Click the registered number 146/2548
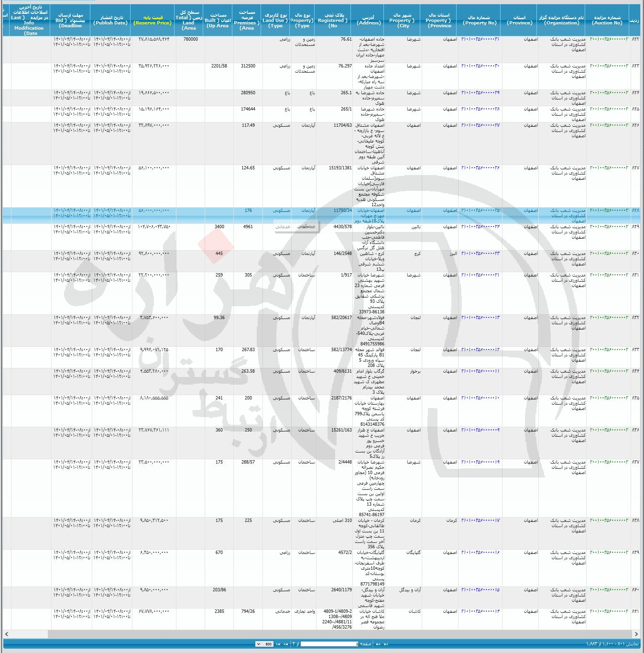The width and height of the screenshot is (644, 653). coord(343,254)
